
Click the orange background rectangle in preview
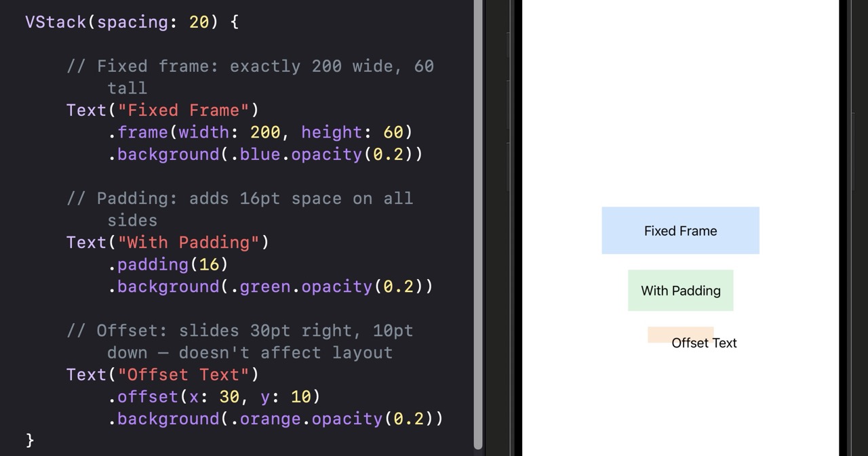(x=658, y=334)
